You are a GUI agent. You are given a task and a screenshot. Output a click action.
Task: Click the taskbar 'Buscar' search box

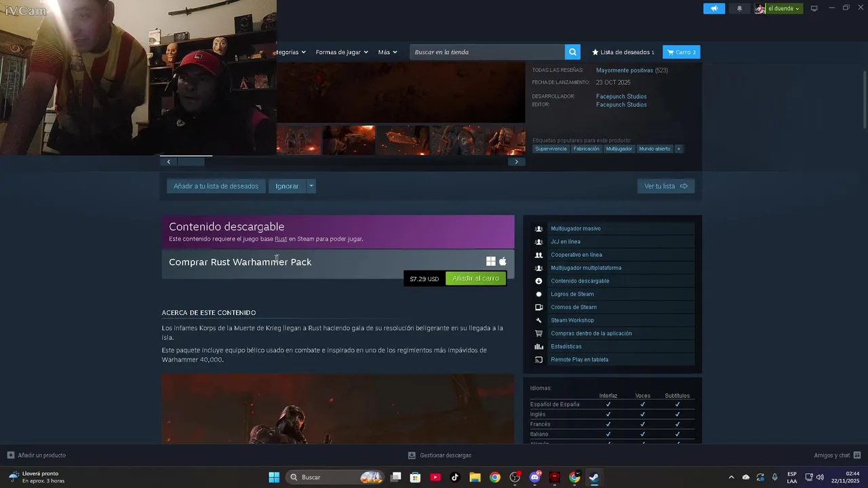(x=336, y=477)
